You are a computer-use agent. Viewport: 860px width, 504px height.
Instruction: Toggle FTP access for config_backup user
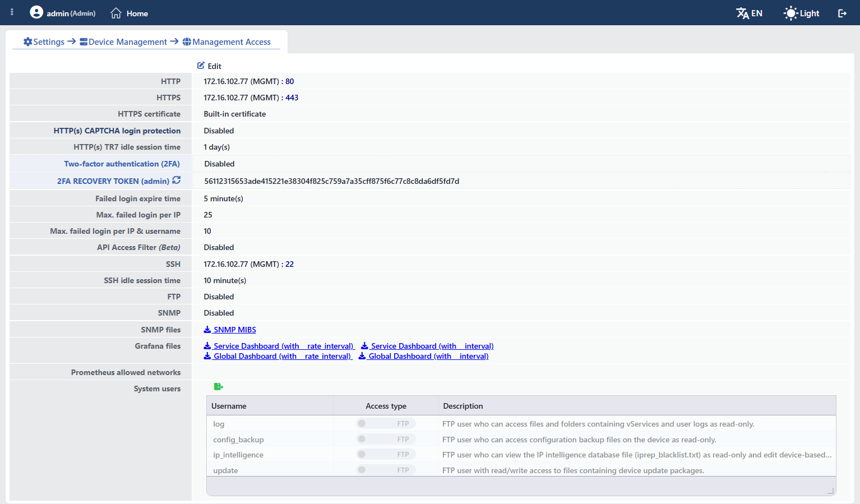click(386, 439)
